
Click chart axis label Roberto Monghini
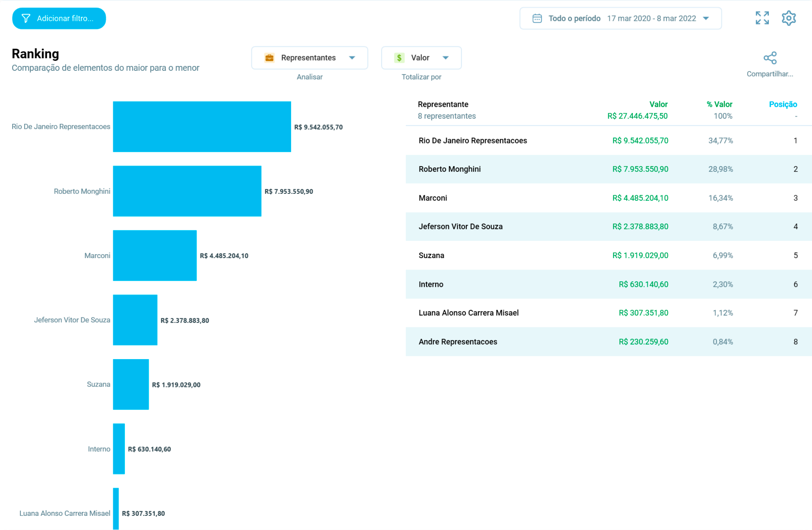point(82,191)
